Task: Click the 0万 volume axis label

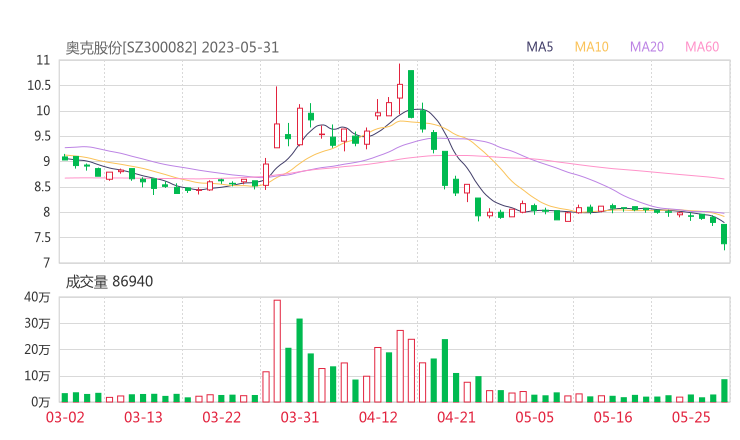Action: [x=41, y=402]
